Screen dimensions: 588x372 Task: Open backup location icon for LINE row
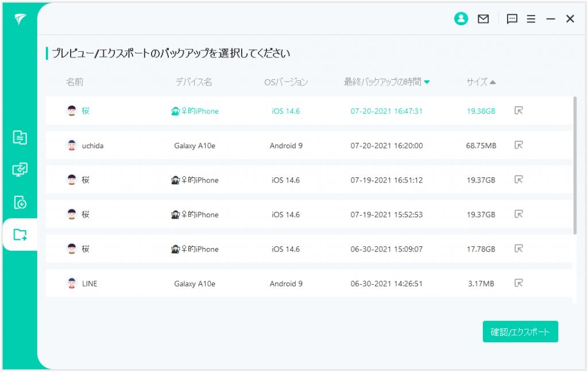coord(519,283)
